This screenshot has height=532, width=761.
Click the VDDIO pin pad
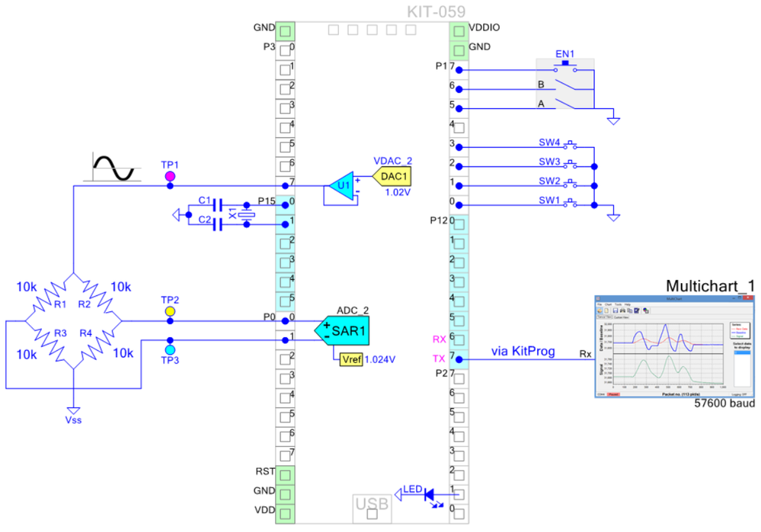tap(459, 32)
